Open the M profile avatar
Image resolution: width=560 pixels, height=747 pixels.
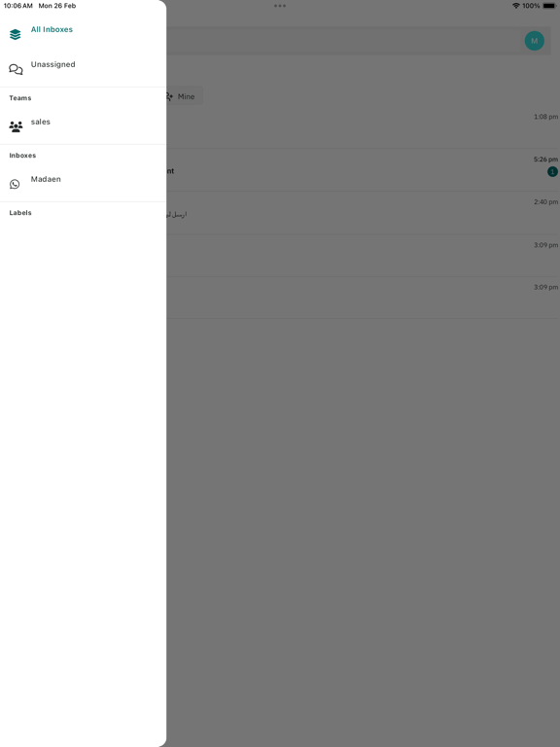point(535,41)
